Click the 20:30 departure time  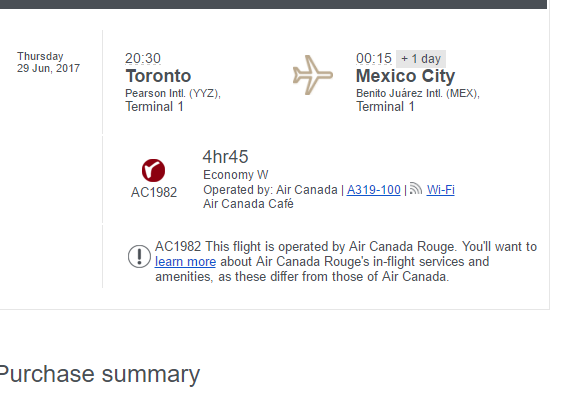[x=143, y=58]
